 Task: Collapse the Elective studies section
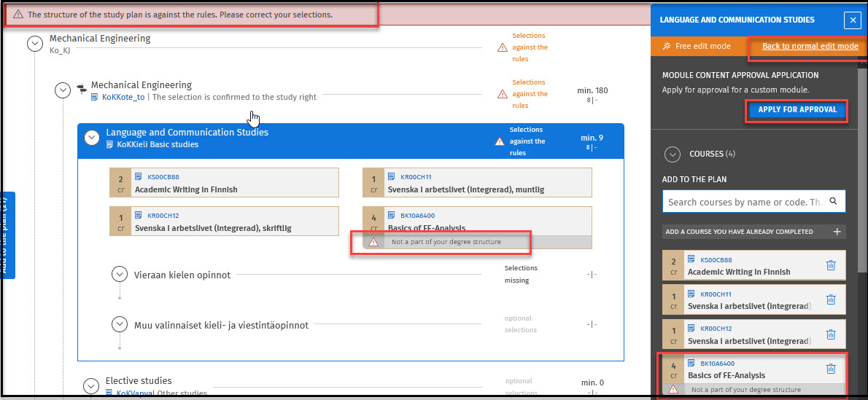91,386
